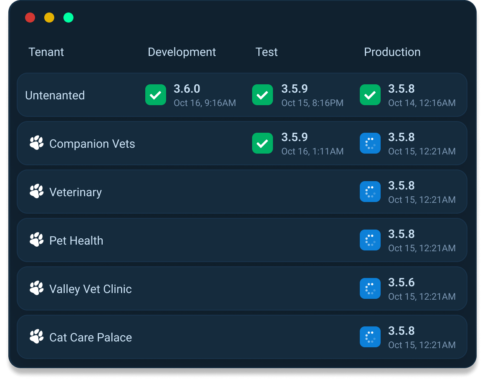490x384 pixels.
Task: Click the Cat Care Palace paw icon
Action: [x=36, y=337]
